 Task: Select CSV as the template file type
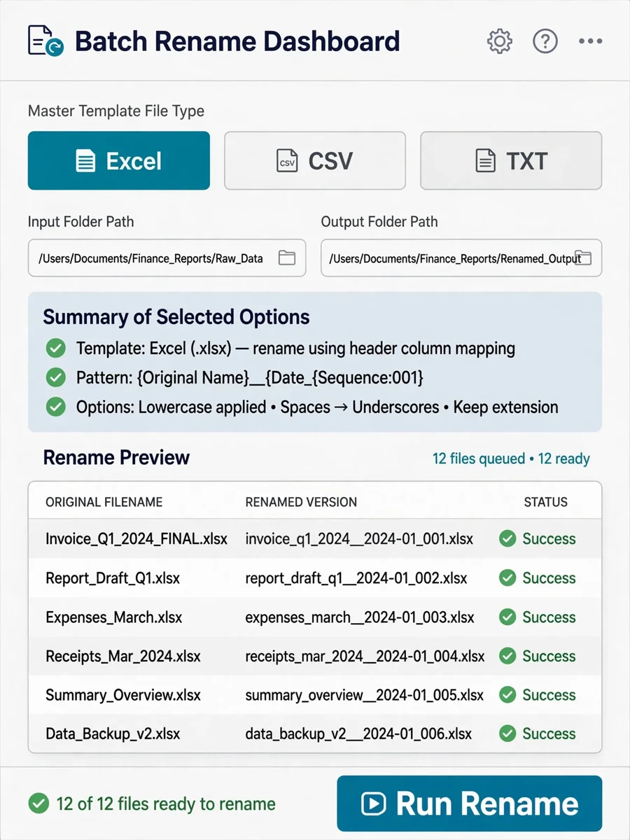[x=315, y=160]
